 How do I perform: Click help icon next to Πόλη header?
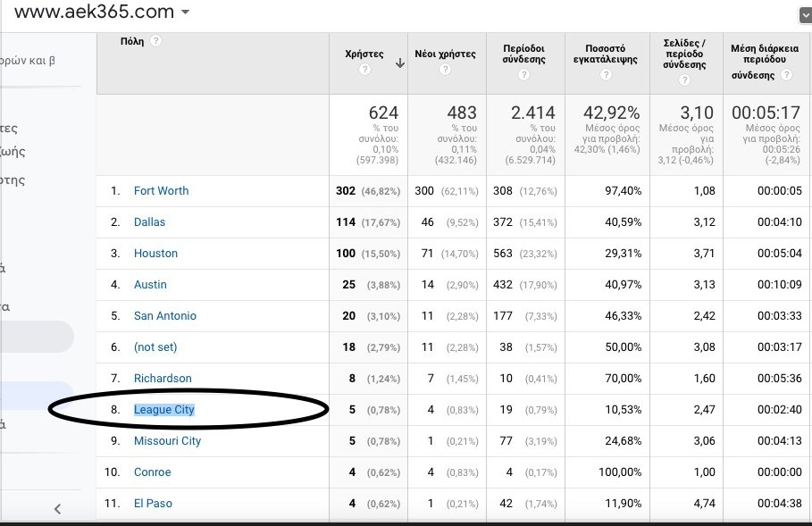[156, 41]
